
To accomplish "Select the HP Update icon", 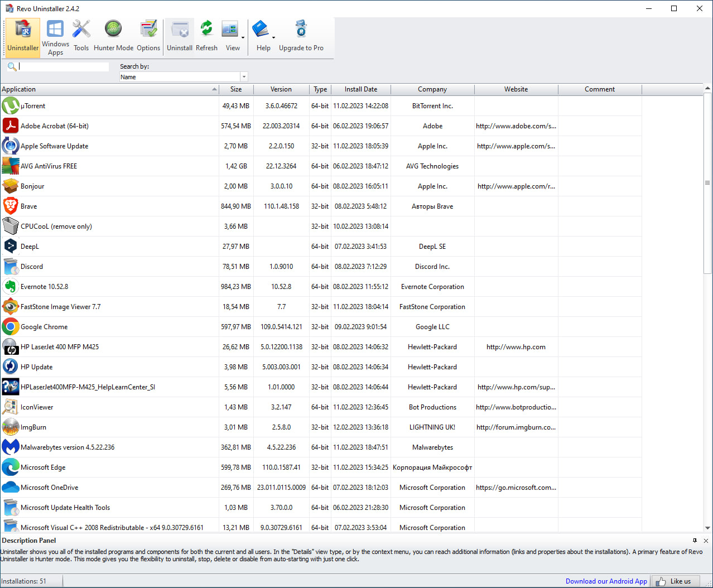I will 10,367.
